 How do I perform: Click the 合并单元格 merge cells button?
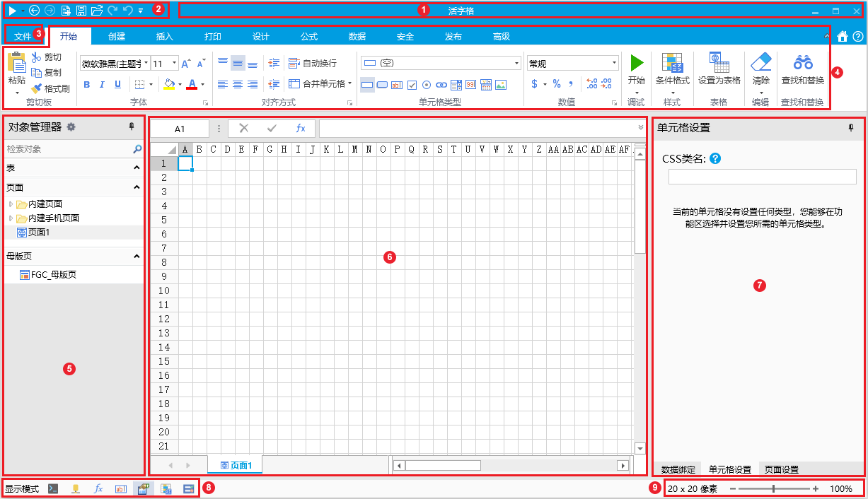[320, 84]
